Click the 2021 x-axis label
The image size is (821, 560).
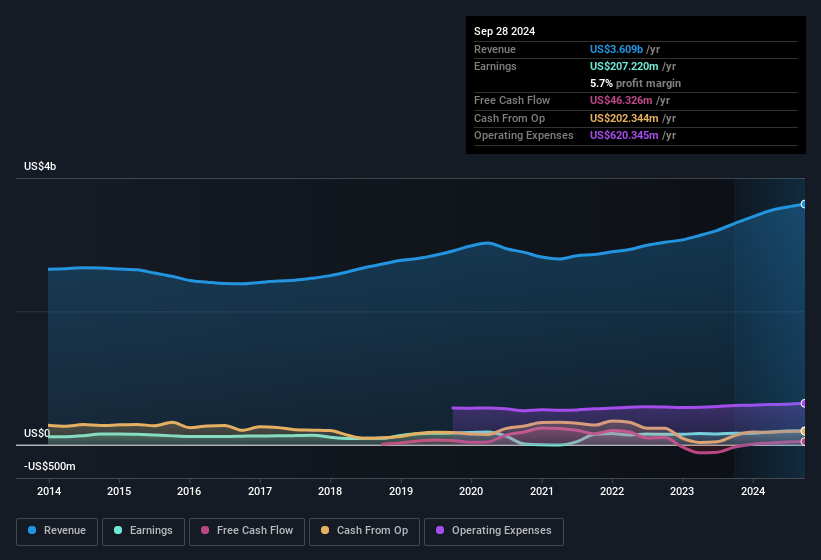coord(541,491)
